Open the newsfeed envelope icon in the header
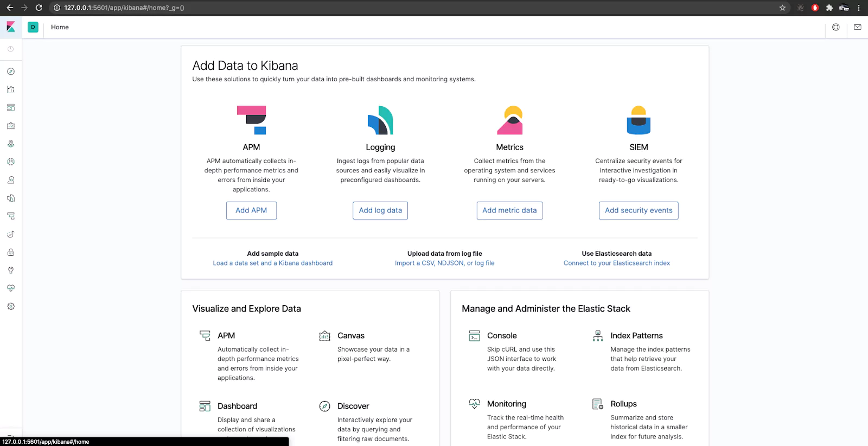 pyautogui.click(x=857, y=27)
